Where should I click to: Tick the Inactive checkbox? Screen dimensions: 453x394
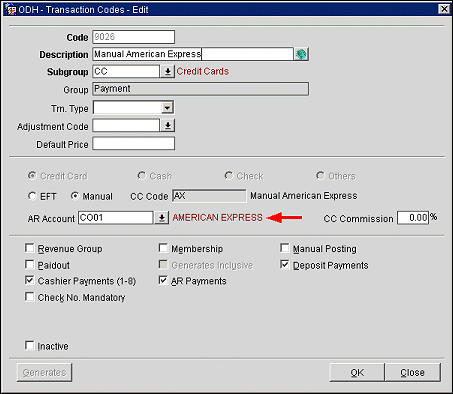pos(30,345)
